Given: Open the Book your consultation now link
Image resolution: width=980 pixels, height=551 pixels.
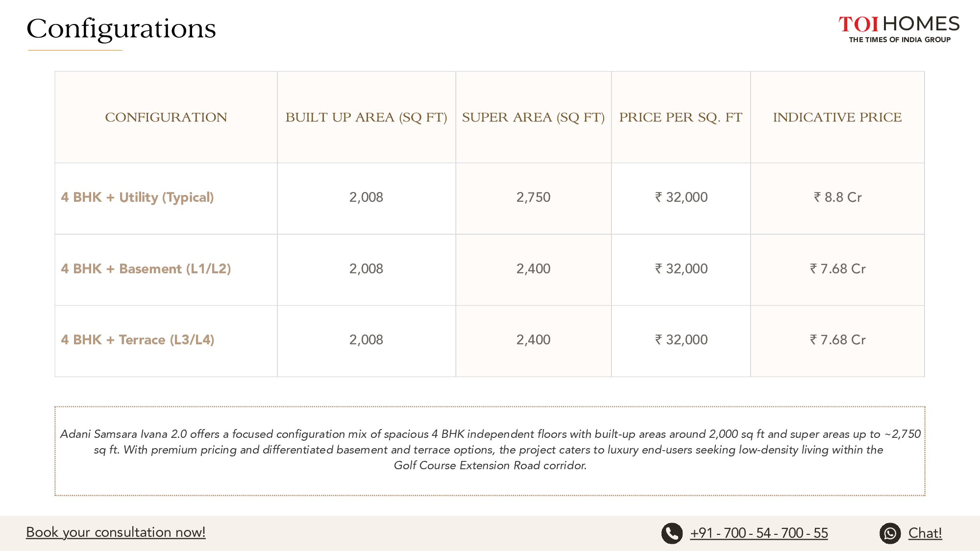Looking at the screenshot, I should point(116,532).
